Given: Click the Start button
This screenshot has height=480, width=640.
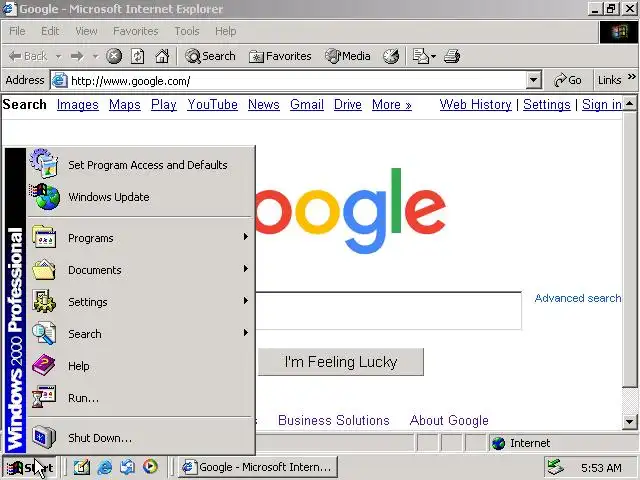Looking at the screenshot, I should 30,467.
